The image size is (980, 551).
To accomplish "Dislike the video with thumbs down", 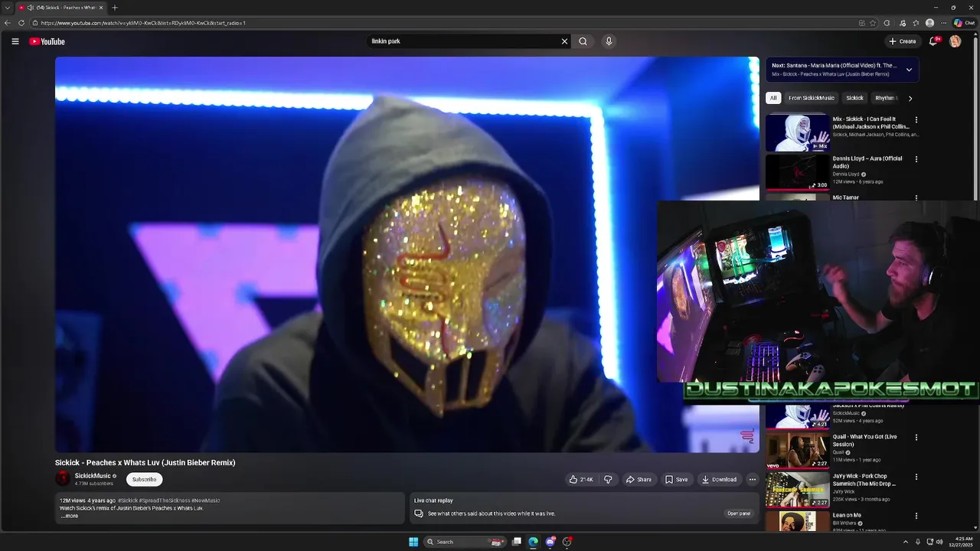I will point(608,480).
